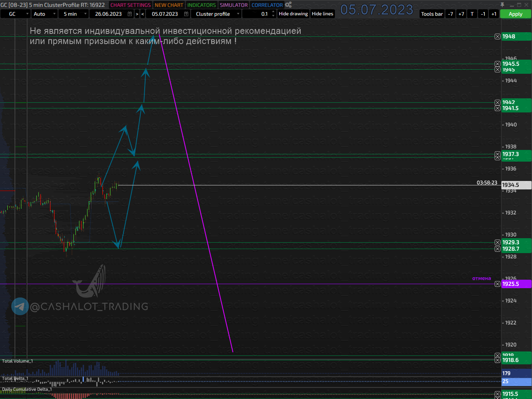Click the 1928.7 green price label
This screenshot has width=532, height=399.
click(516, 249)
